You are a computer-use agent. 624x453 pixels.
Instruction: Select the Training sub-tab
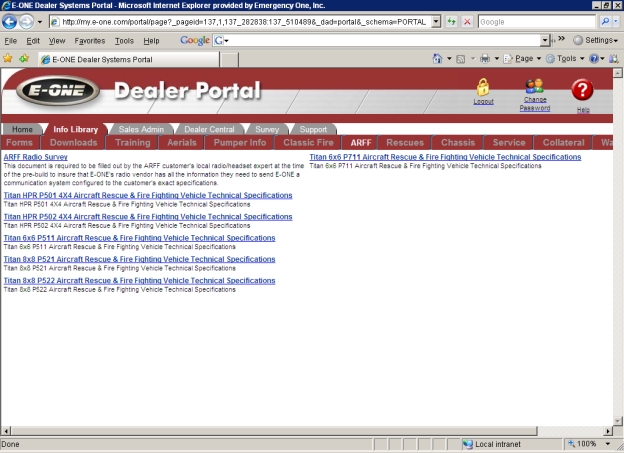pyautogui.click(x=133, y=143)
